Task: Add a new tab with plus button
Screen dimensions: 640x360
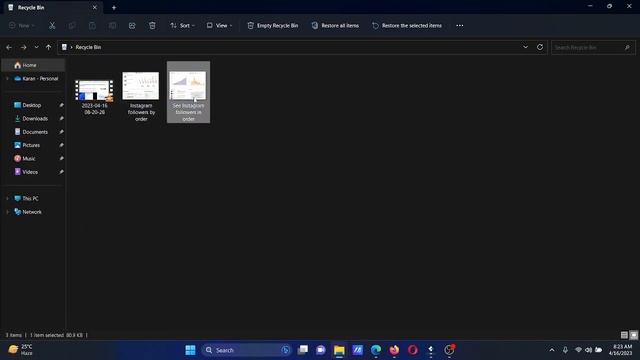Action: pos(114,7)
